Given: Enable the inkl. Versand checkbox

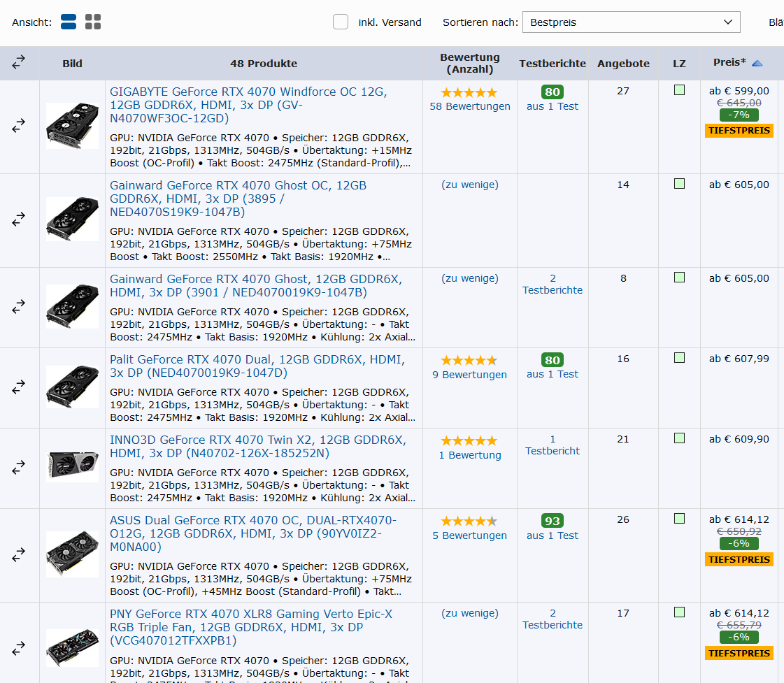Looking at the screenshot, I should [x=341, y=22].
